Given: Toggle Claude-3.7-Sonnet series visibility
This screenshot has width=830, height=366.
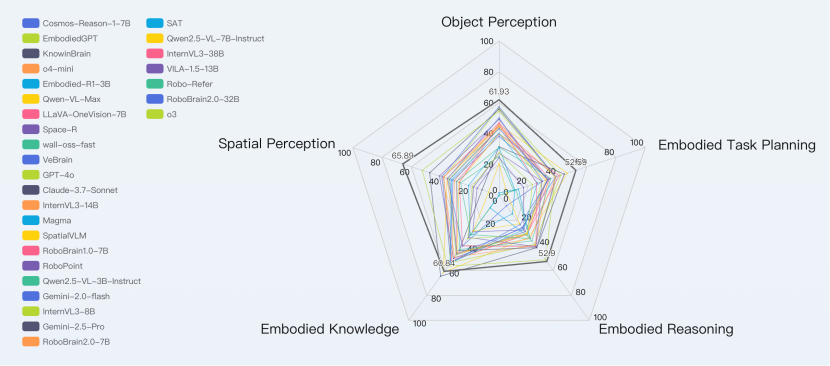Looking at the screenshot, I should [70, 190].
